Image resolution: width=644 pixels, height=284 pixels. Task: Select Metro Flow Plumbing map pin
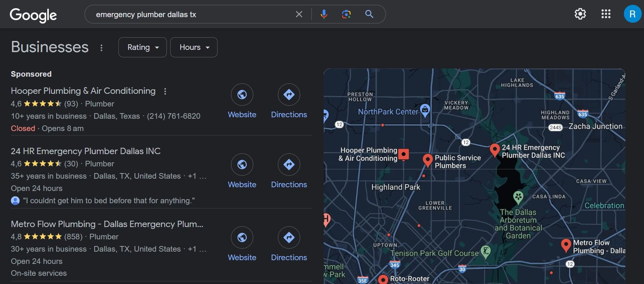[x=566, y=245]
